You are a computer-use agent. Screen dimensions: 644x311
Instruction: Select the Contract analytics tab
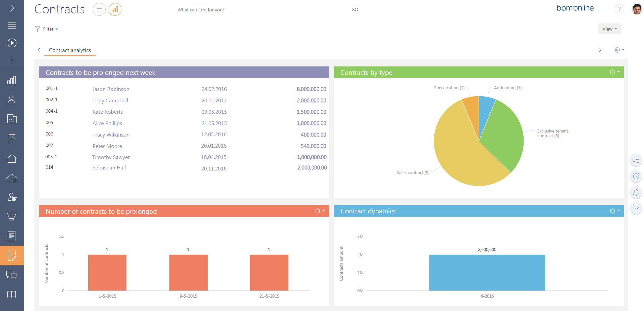coord(70,50)
